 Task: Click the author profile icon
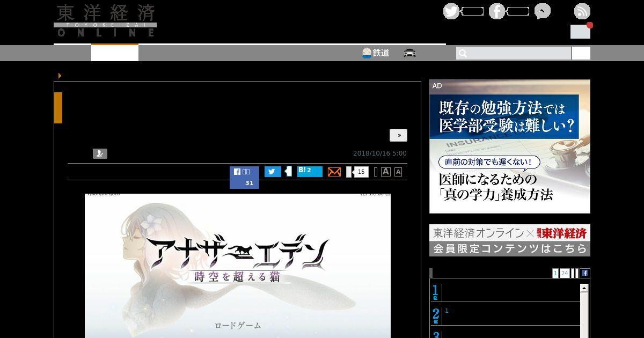pos(100,154)
